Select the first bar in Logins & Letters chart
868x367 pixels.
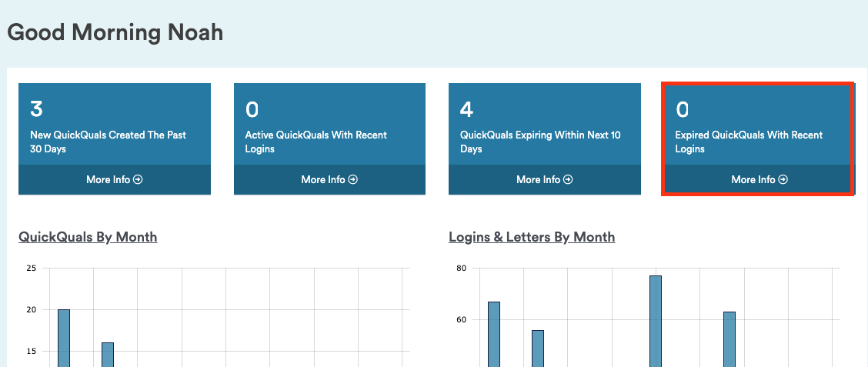tap(494, 335)
